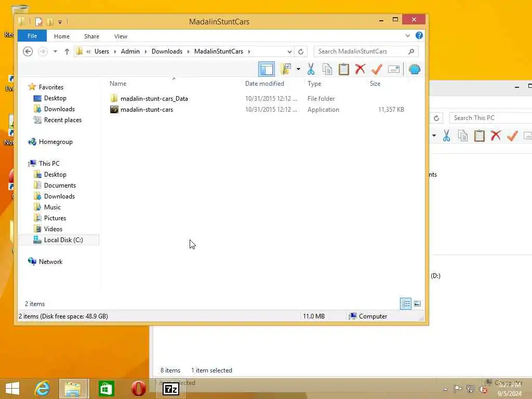Click the Search This PC field
The width and height of the screenshot is (532, 399).
(x=490, y=118)
